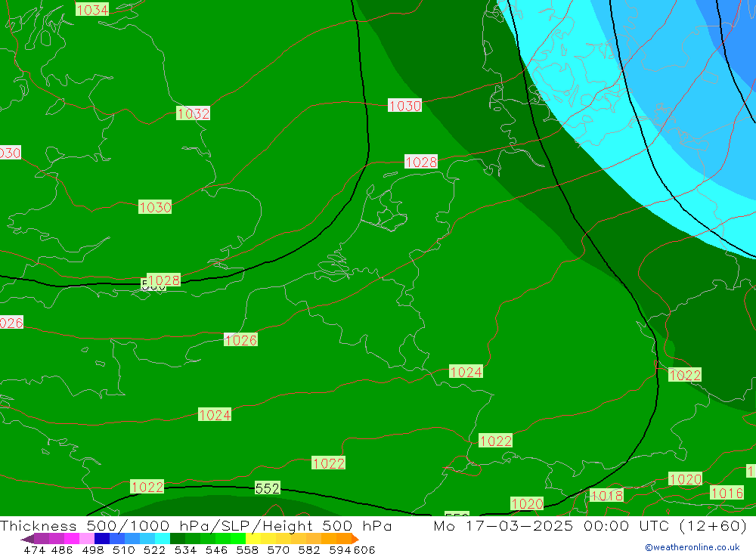The height and width of the screenshot is (554, 756).
Task: Click the legend value 510
Action: (123, 550)
